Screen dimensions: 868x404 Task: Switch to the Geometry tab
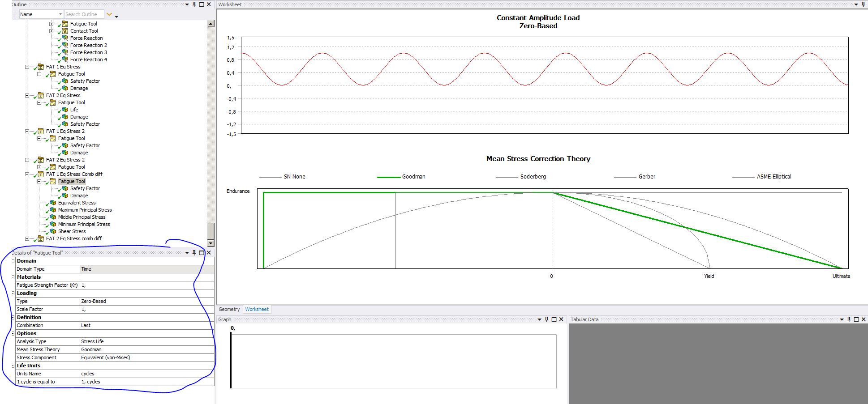pos(229,309)
